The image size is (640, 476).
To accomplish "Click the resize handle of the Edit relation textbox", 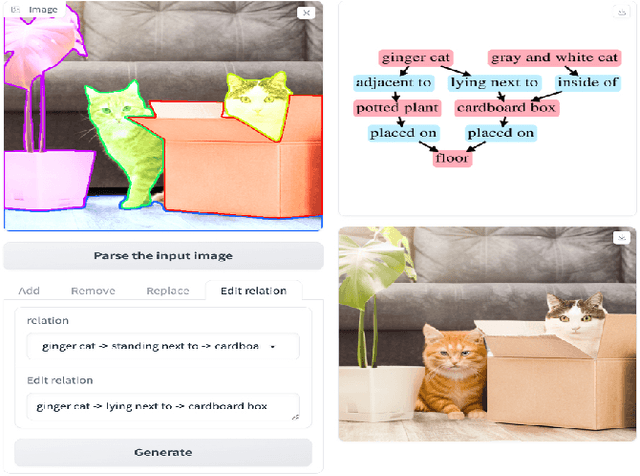I will [296, 417].
